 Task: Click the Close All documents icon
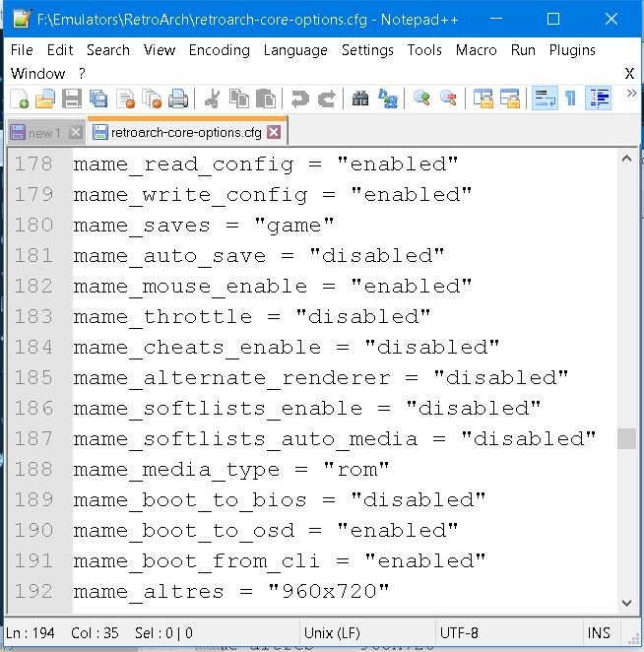pos(152,98)
